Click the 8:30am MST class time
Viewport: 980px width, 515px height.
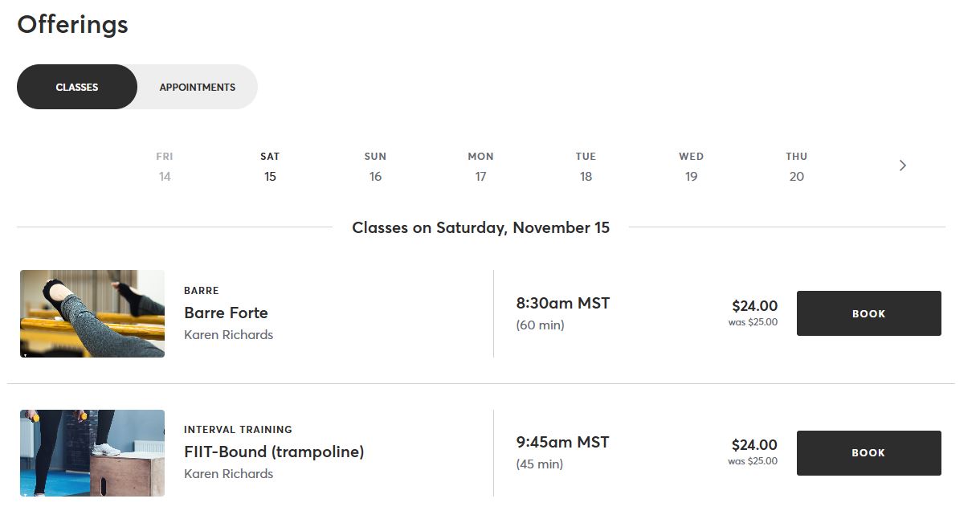click(x=562, y=304)
